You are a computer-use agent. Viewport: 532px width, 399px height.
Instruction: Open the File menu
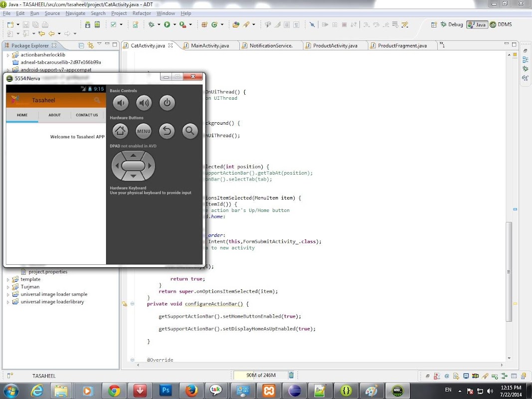pos(6,13)
